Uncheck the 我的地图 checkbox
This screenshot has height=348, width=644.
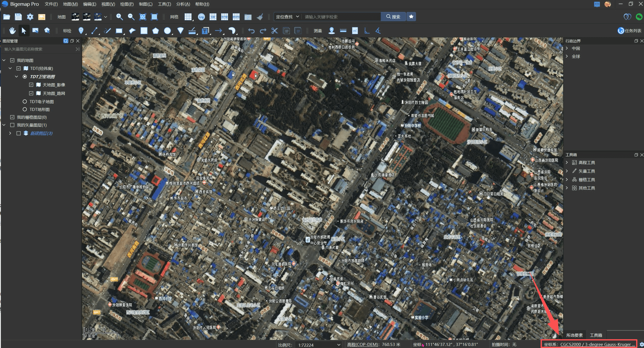pyautogui.click(x=12, y=60)
